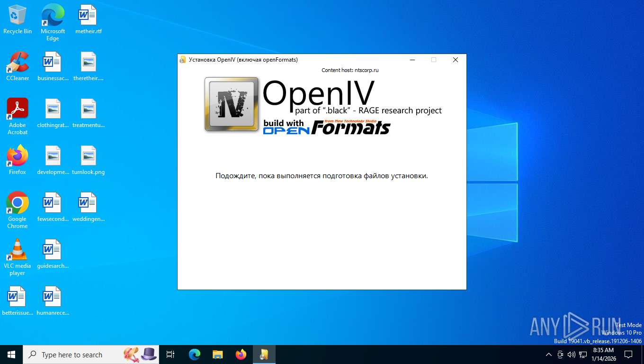Click the Content host: ntscorp.ru text
Viewport: 644px width, 364px height.
(350, 70)
